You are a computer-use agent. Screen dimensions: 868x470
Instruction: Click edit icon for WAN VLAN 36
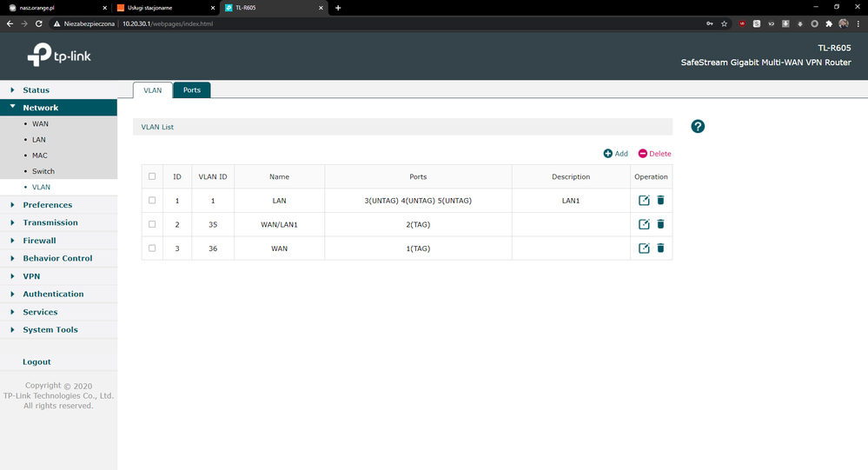(x=644, y=248)
